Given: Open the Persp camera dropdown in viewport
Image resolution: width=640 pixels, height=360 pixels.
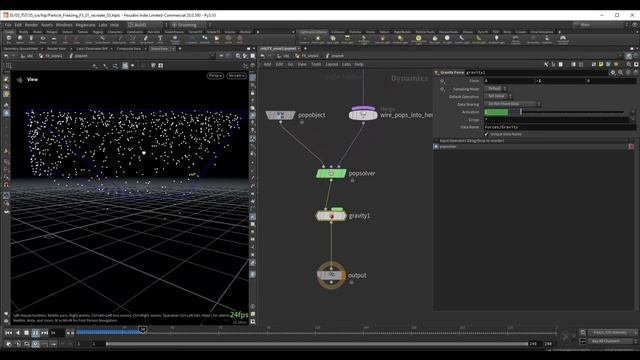Looking at the screenshot, I should pyautogui.click(x=215, y=76).
